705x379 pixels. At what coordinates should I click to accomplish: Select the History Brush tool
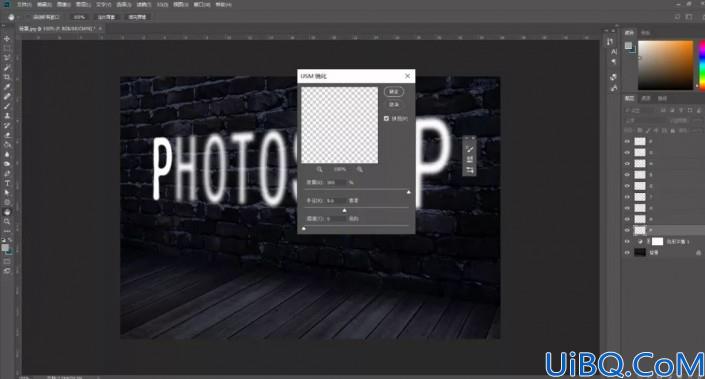[x=7, y=125]
